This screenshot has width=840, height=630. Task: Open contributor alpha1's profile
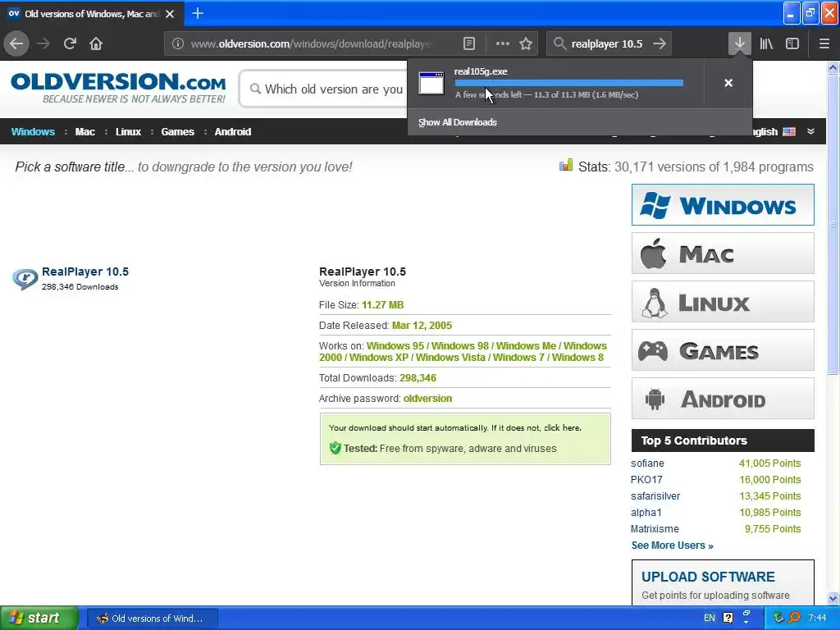click(646, 513)
